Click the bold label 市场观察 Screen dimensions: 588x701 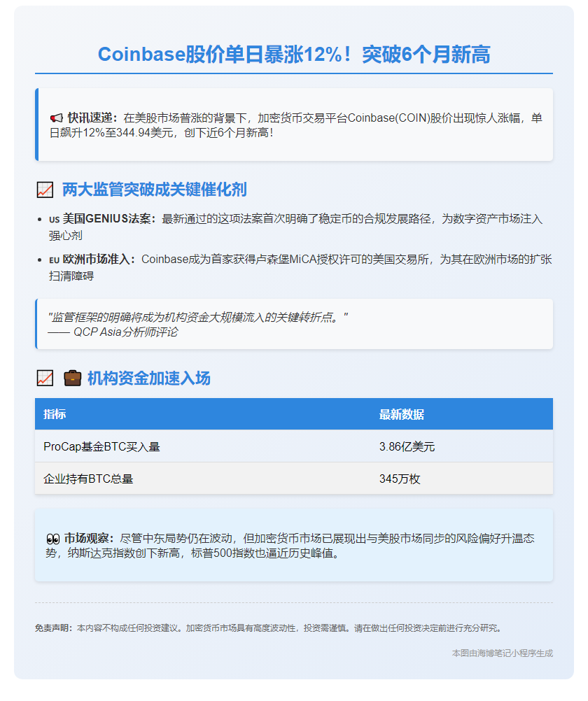pyautogui.click(x=90, y=538)
